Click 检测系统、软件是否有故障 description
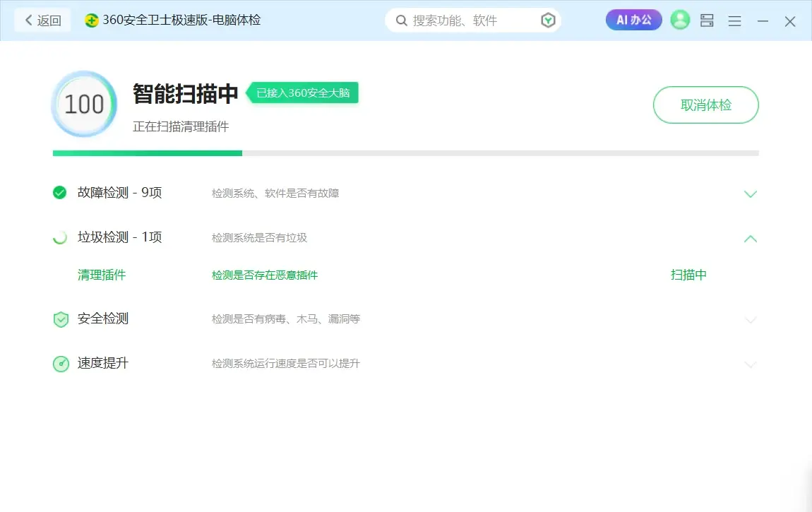Image resolution: width=812 pixels, height=512 pixels. (275, 193)
